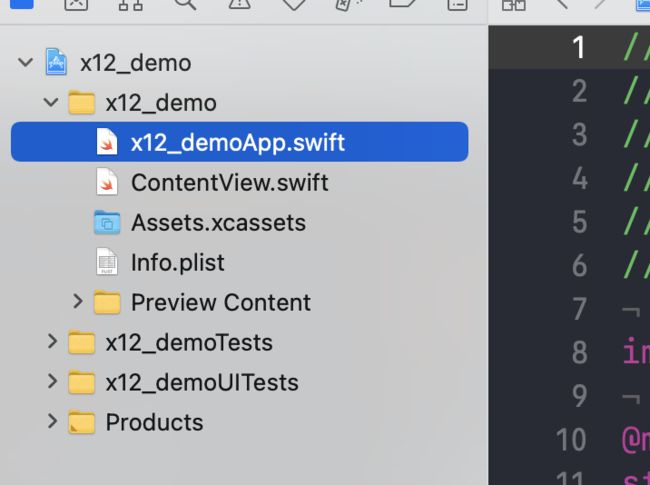650x485 pixels.
Task: Expand the Preview Content folder
Action: [78, 302]
